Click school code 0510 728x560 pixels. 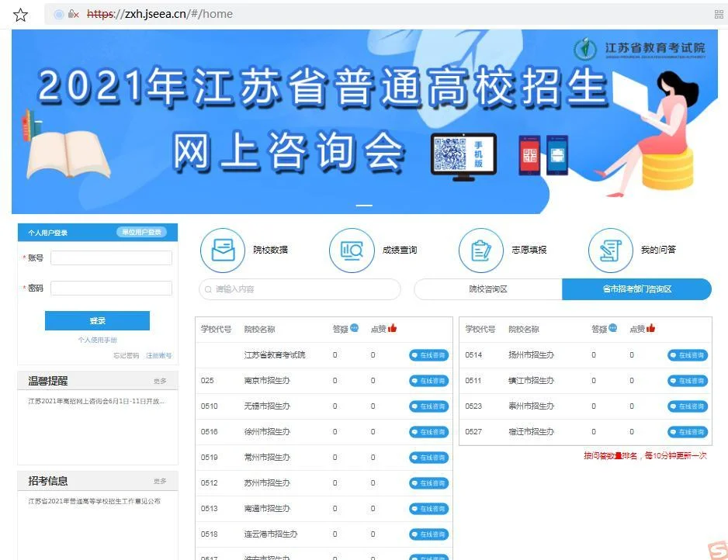(209, 406)
